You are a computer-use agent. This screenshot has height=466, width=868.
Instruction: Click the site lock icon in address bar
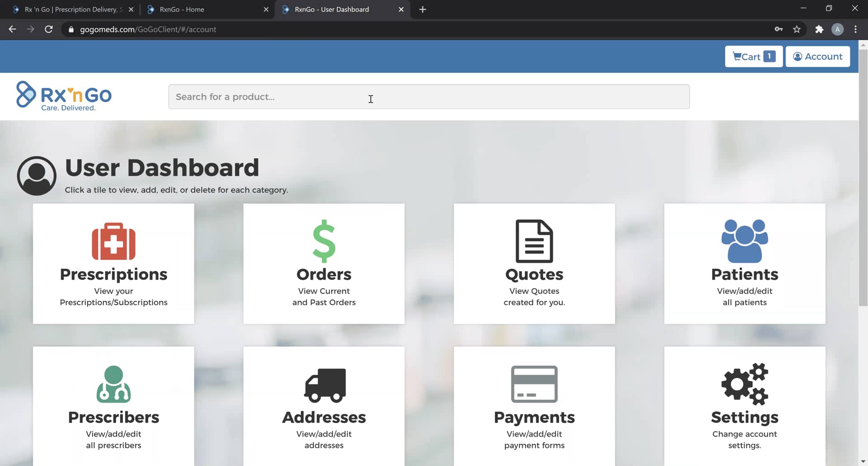click(71, 29)
